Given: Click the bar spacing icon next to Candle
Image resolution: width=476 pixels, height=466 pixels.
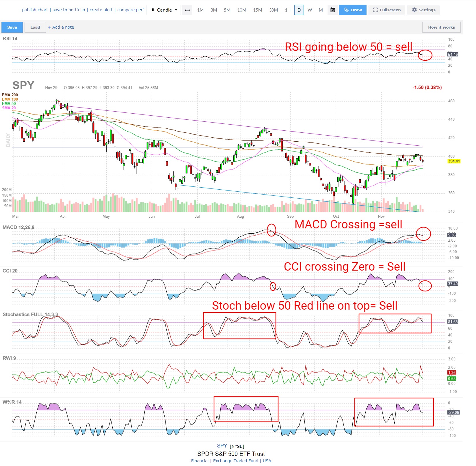Looking at the screenshot, I should click(187, 10).
